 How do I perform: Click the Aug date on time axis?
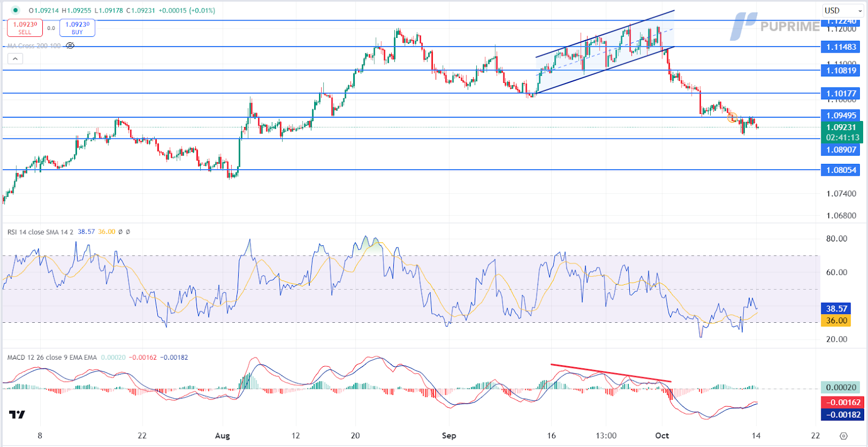point(222,436)
